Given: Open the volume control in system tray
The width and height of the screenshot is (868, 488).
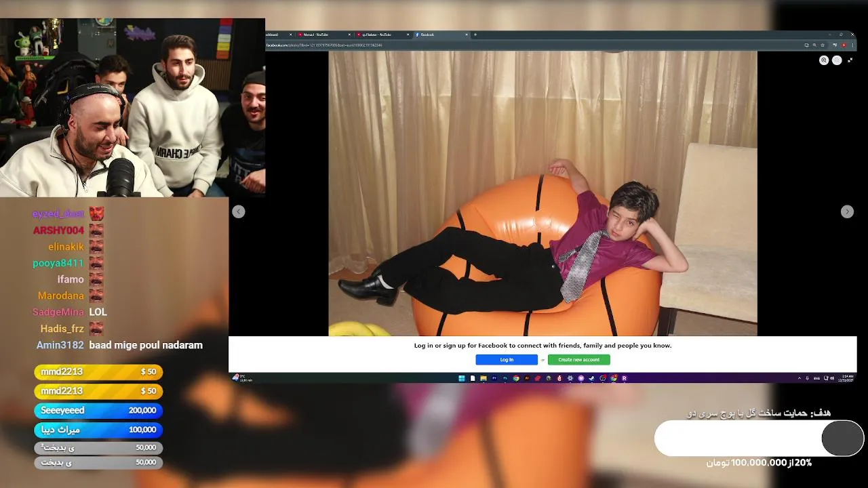Looking at the screenshot, I should [x=832, y=378].
